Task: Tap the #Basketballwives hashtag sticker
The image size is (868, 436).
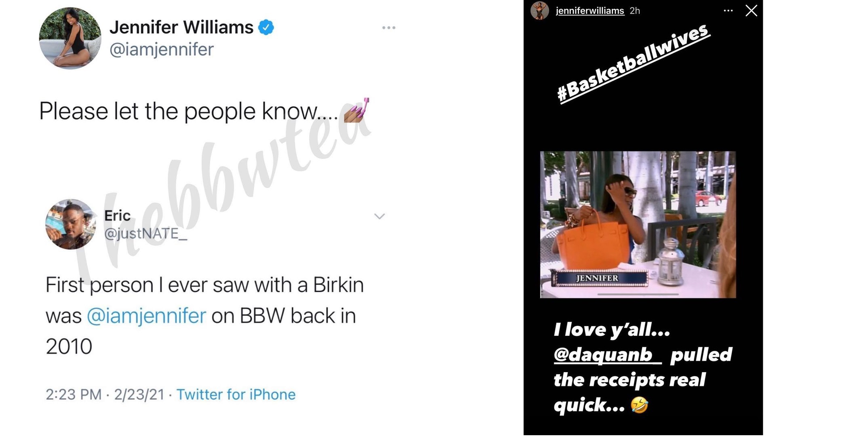Action: (633, 63)
